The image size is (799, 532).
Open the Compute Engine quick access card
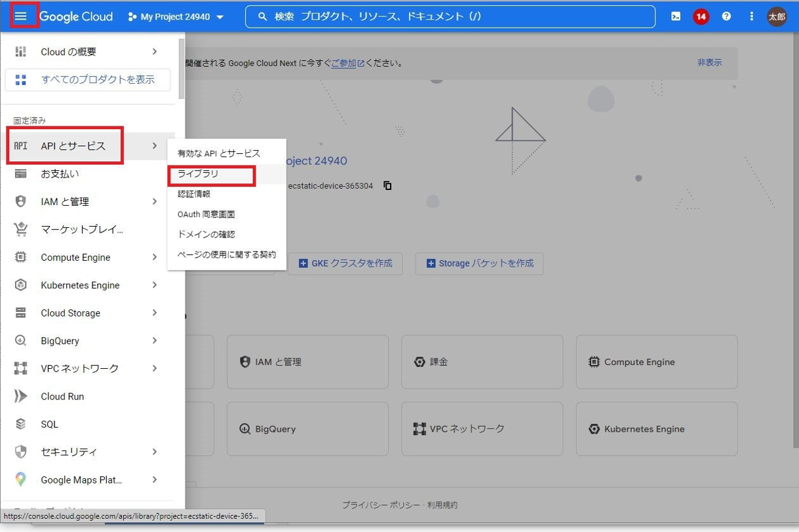[x=657, y=362]
